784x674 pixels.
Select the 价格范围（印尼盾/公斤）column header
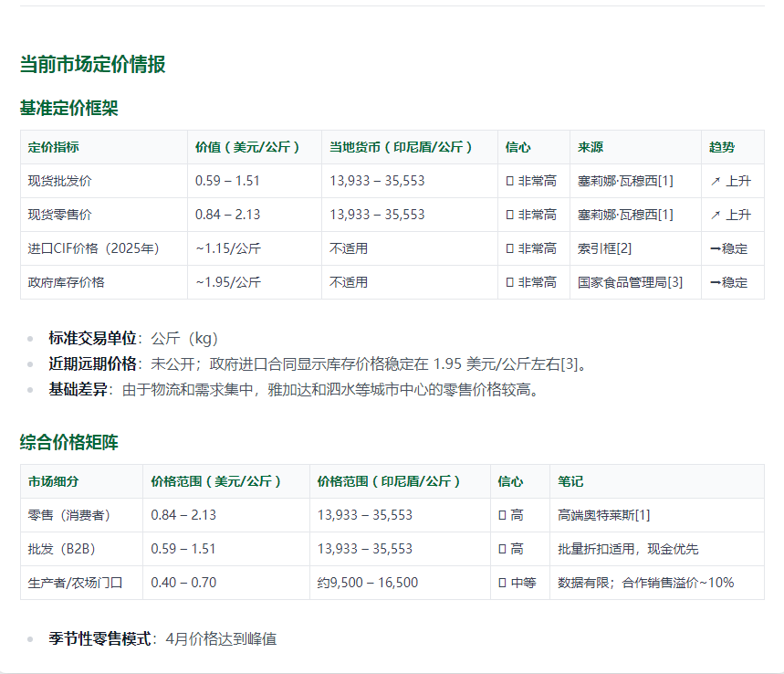[x=390, y=481]
